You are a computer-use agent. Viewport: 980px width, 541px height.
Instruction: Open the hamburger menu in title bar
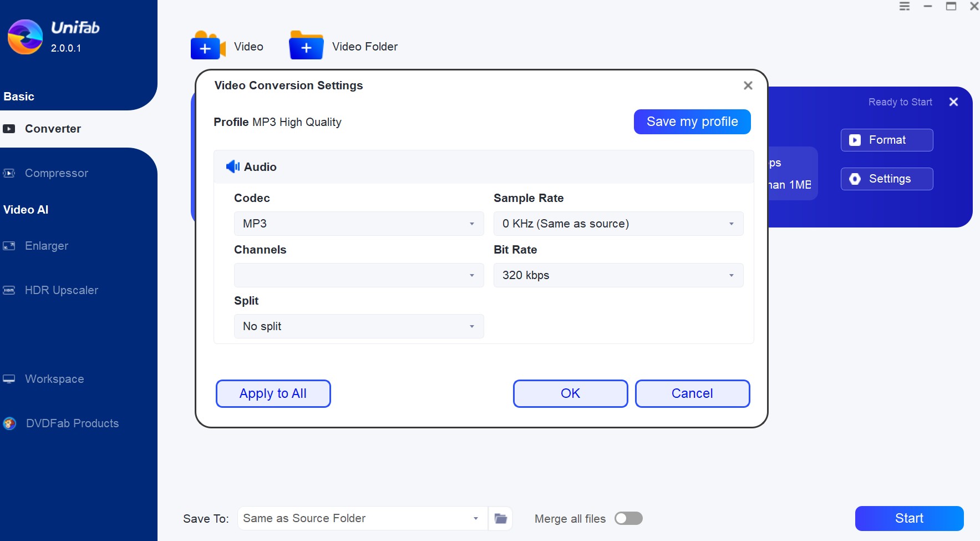pos(905,6)
